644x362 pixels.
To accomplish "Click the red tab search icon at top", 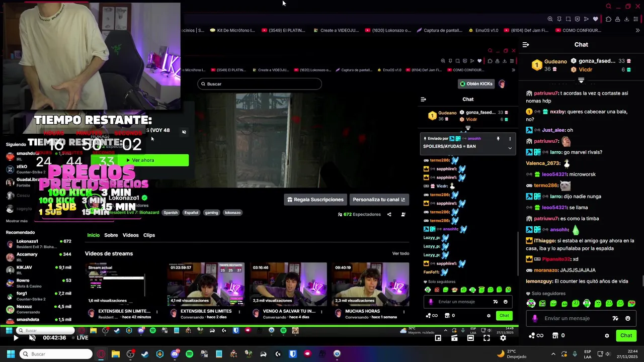I will click(608, 7).
